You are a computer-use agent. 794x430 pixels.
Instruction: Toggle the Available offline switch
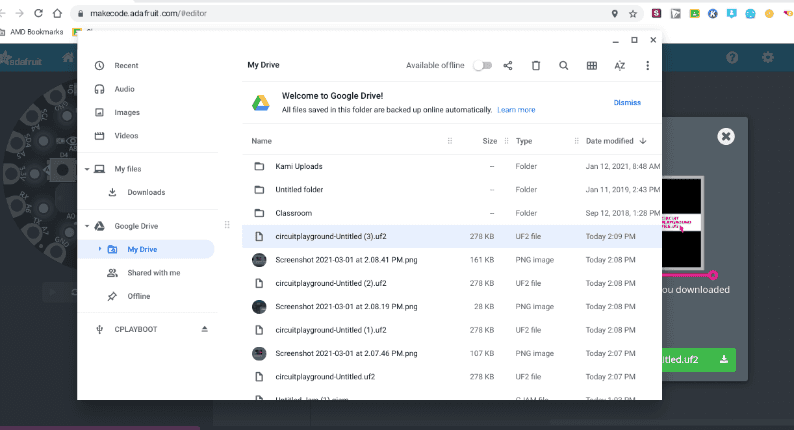[482, 65]
